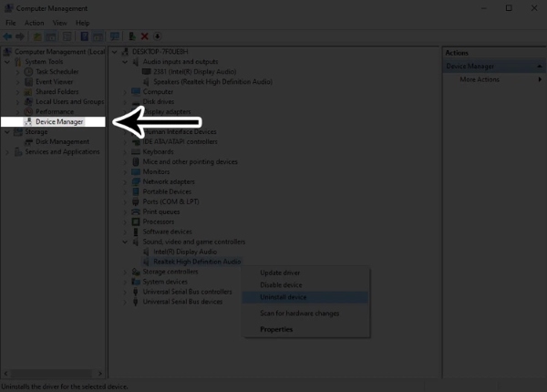547x392 pixels.
Task: Expand the Services and Applications node
Action: pos(7,152)
